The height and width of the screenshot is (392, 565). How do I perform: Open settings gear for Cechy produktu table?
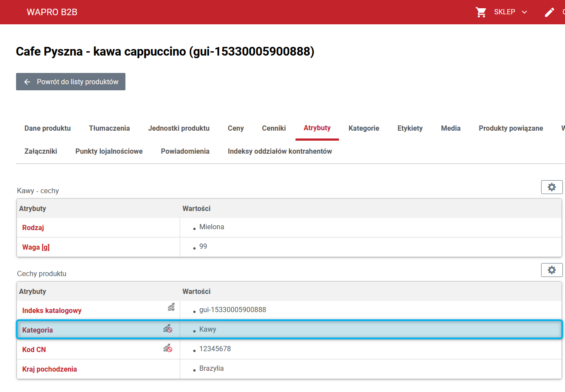[x=552, y=270]
